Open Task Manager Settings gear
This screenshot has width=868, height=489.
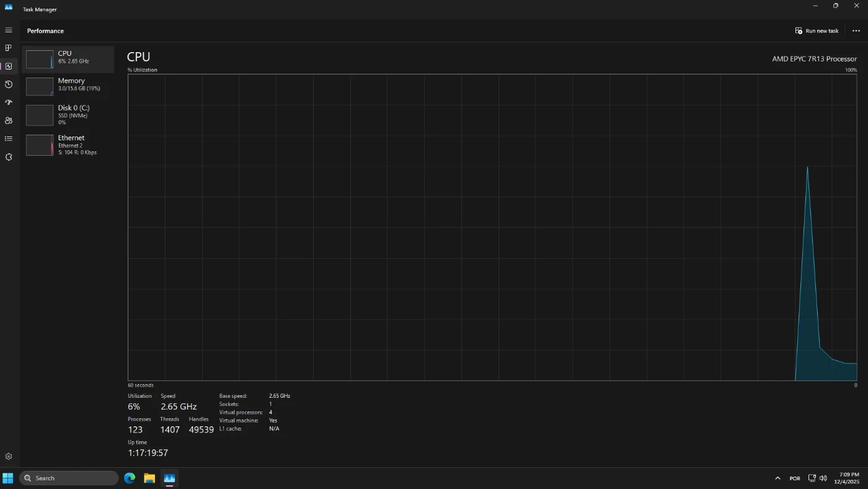(x=9, y=456)
